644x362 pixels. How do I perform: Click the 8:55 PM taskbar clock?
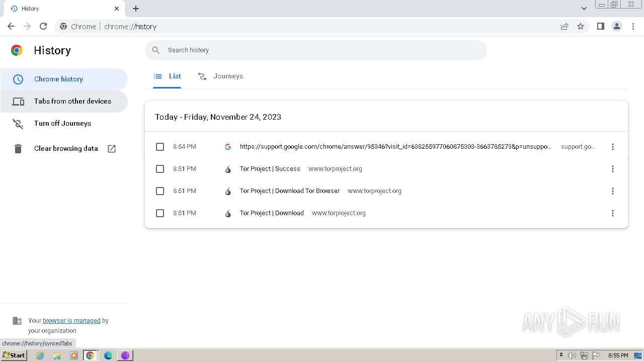(x=618, y=355)
